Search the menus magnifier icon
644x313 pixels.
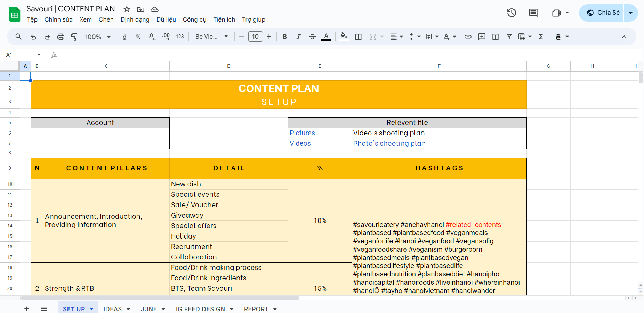coord(18,37)
